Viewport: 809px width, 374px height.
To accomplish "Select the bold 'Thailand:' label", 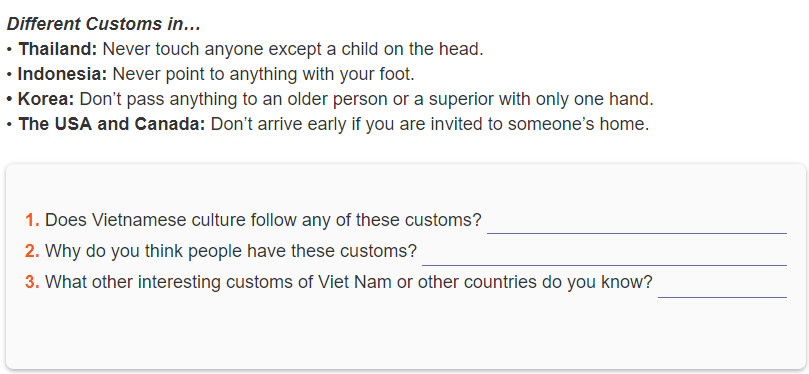I will [58, 50].
